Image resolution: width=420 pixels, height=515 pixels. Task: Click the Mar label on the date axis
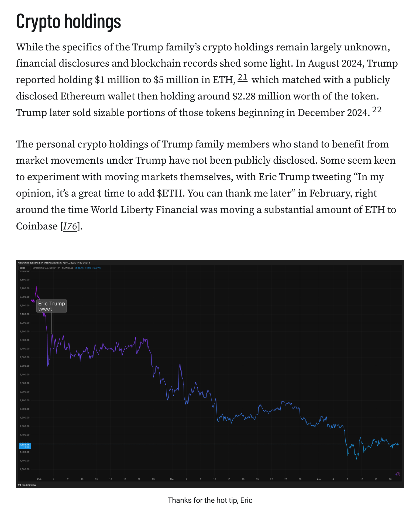(x=172, y=479)
